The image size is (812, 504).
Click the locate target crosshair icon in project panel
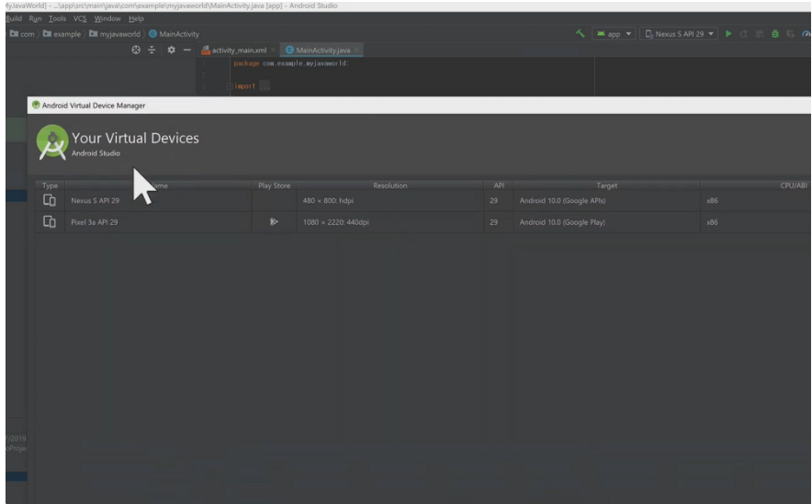tap(136, 50)
